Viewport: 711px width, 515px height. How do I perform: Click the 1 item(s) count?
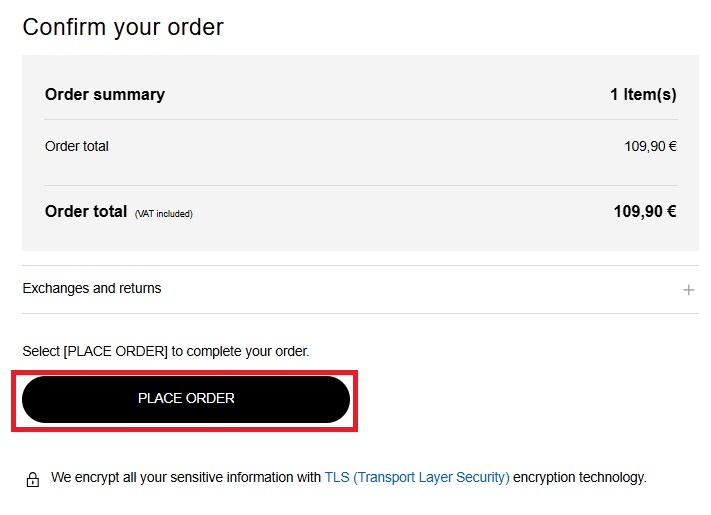click(643, 95)
